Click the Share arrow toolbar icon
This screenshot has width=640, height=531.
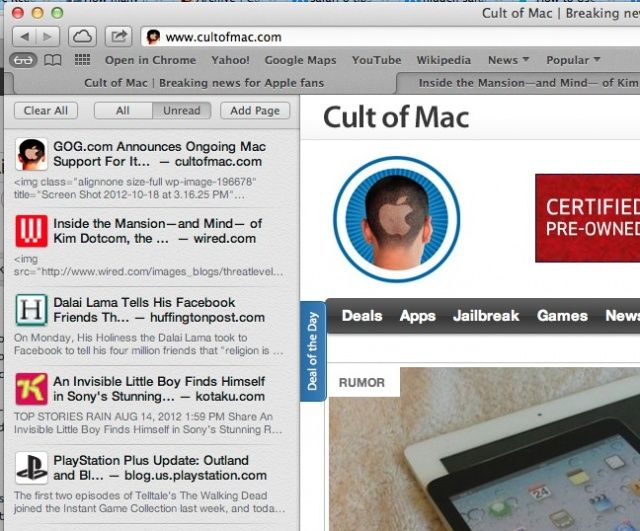click(x=118, y=37)
